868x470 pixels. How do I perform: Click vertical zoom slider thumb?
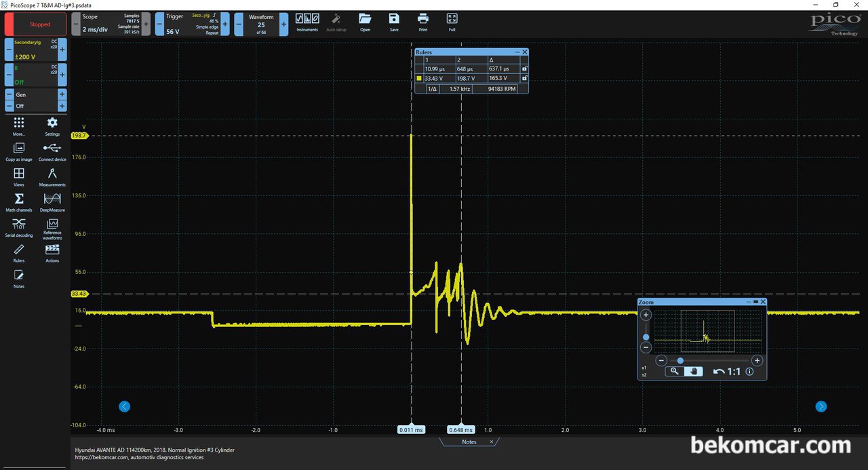(646, 337)
